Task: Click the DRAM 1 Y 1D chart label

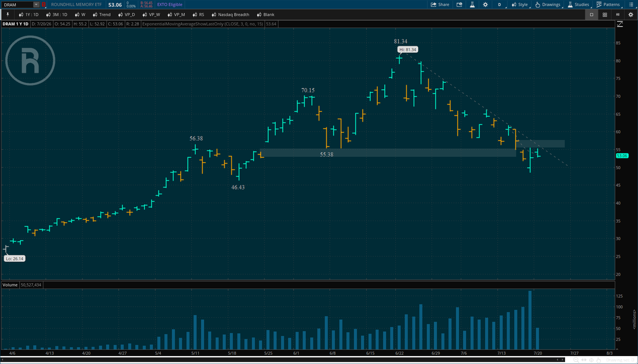Action: (x=15, y=24)
